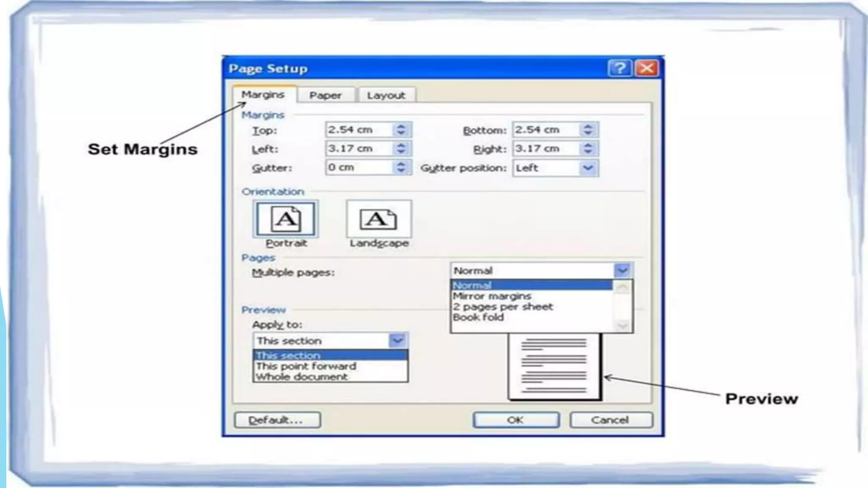Toggle the Apply to dropdown arrow
This screenshot has height=488, width=868.
click(x=398, y=341)
